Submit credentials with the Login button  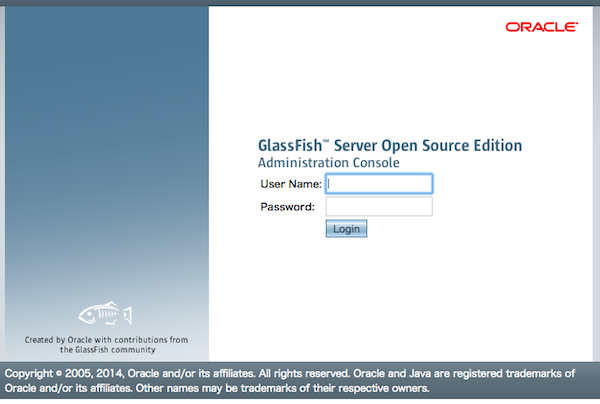coord(346,229)
